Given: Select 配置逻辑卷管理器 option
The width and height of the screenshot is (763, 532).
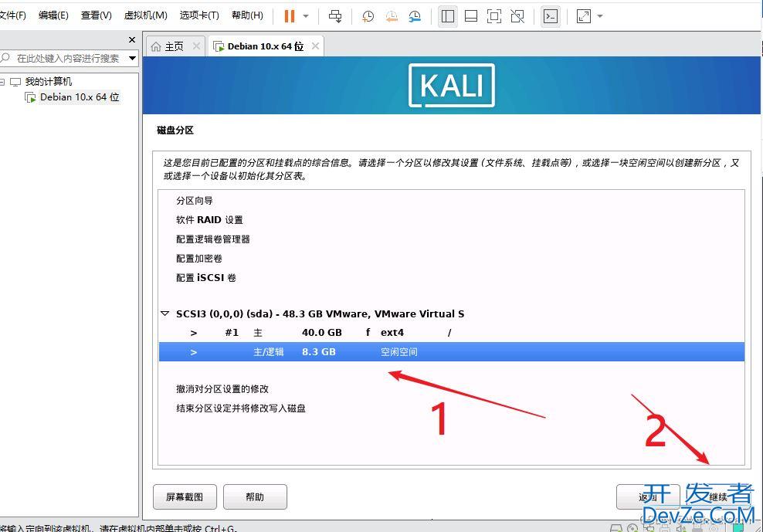Looking at the screenshot, I should click(212, 239).
